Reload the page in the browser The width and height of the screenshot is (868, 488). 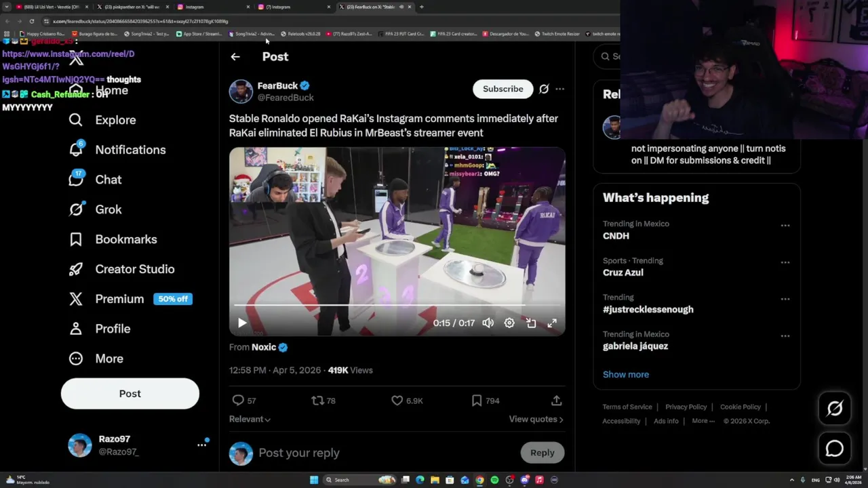click(x=31, y=21)
